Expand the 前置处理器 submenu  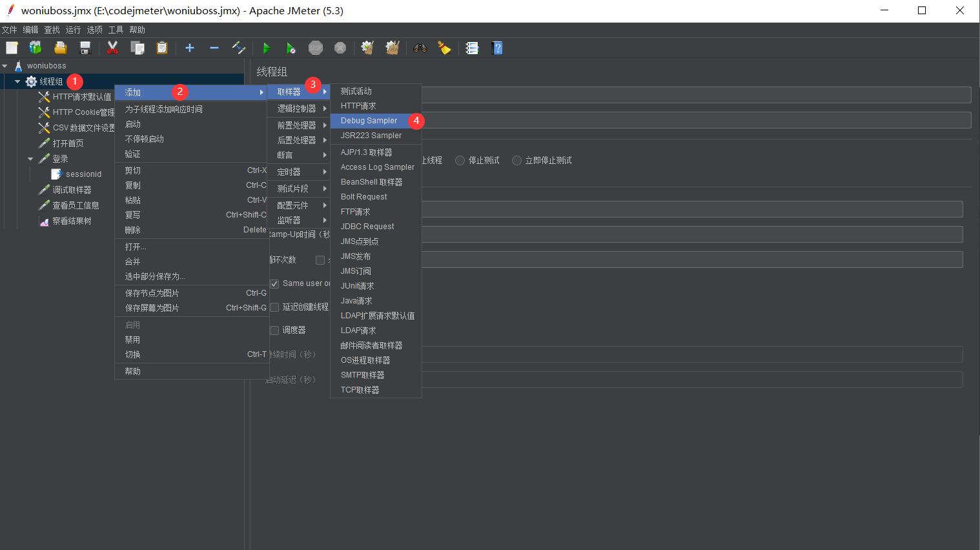click(x=300, y=125)
